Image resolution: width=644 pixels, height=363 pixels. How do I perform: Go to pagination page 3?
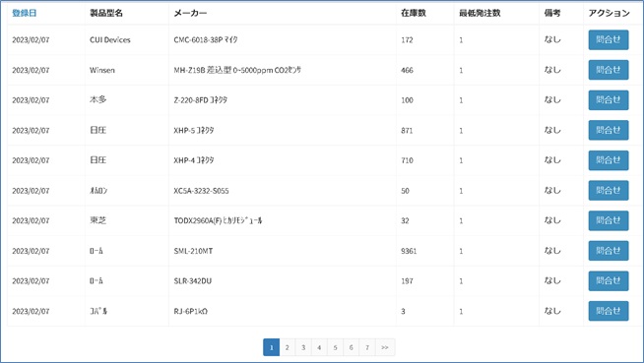(303, 347)
